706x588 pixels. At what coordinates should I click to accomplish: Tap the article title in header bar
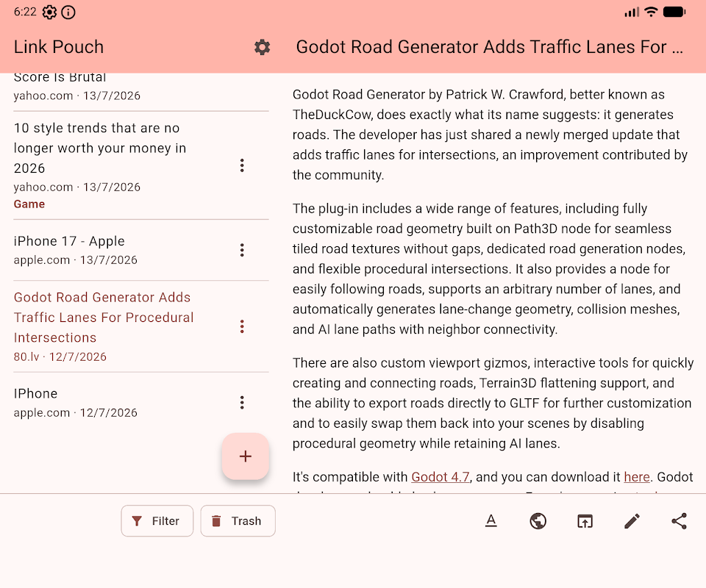[490, 47]
